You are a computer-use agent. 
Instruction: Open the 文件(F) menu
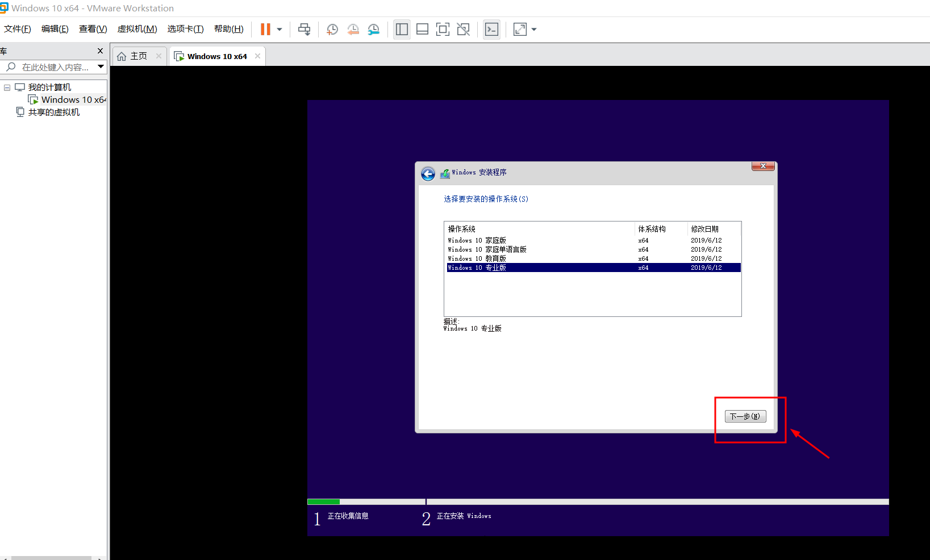tap(18, 29)
